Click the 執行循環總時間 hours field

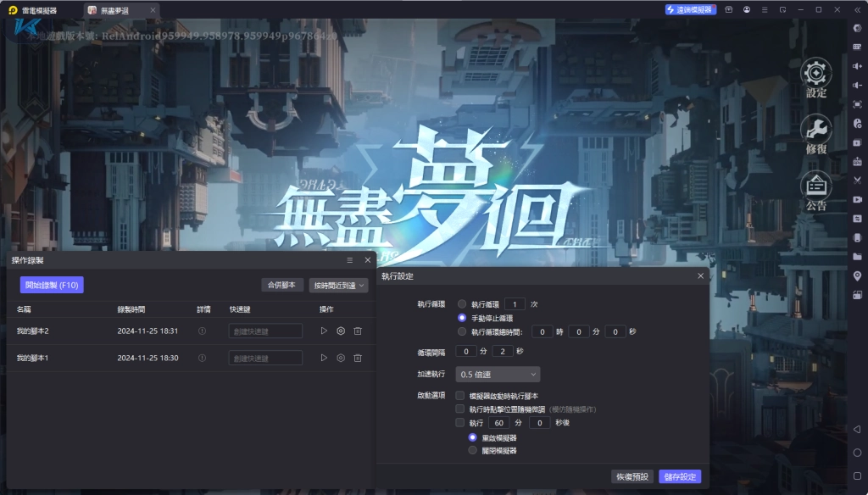click(x=542, y=331)
